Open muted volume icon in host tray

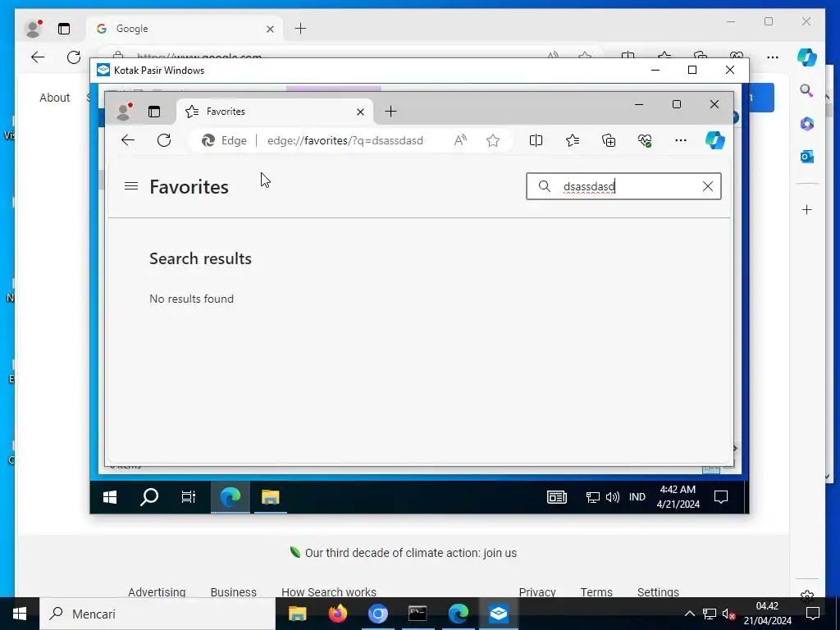(x=728, y=614)
